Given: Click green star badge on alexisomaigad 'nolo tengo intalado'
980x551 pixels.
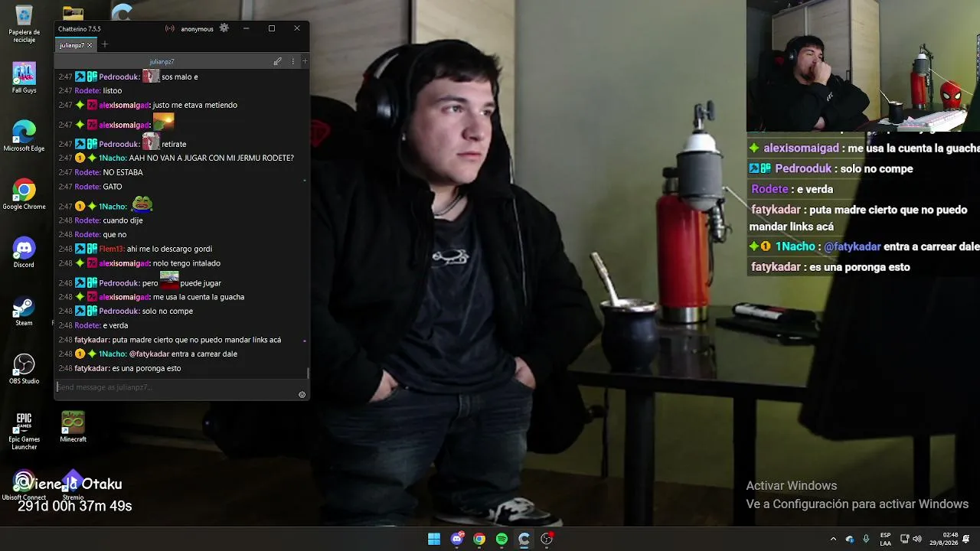Looking at the screenshot, I should 80,264.
